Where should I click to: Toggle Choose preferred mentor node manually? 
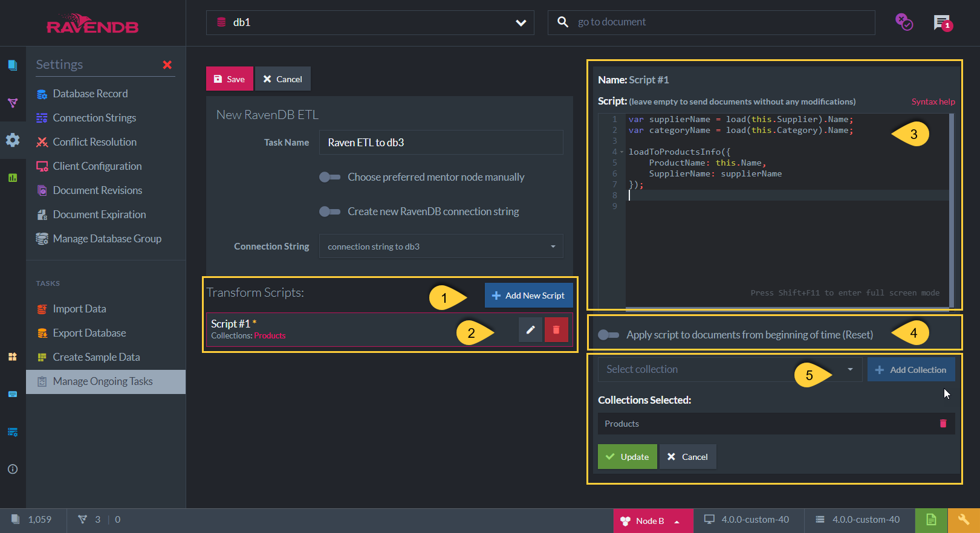330,177
